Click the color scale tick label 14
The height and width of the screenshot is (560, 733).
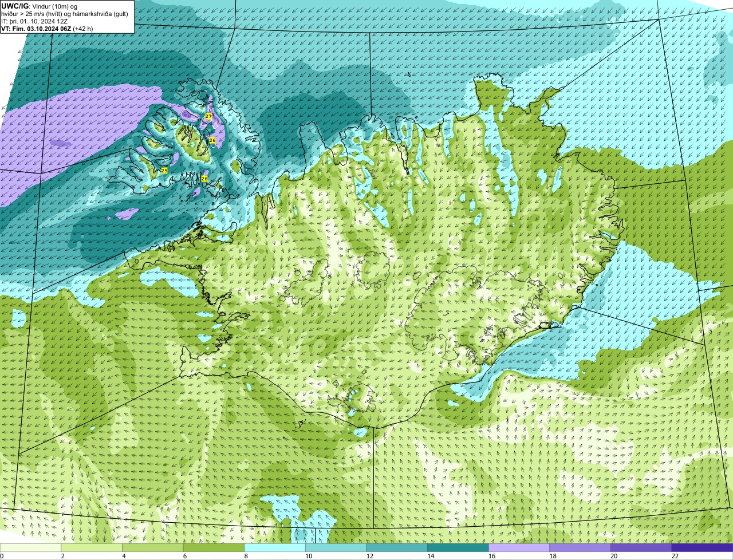point(430,556)
